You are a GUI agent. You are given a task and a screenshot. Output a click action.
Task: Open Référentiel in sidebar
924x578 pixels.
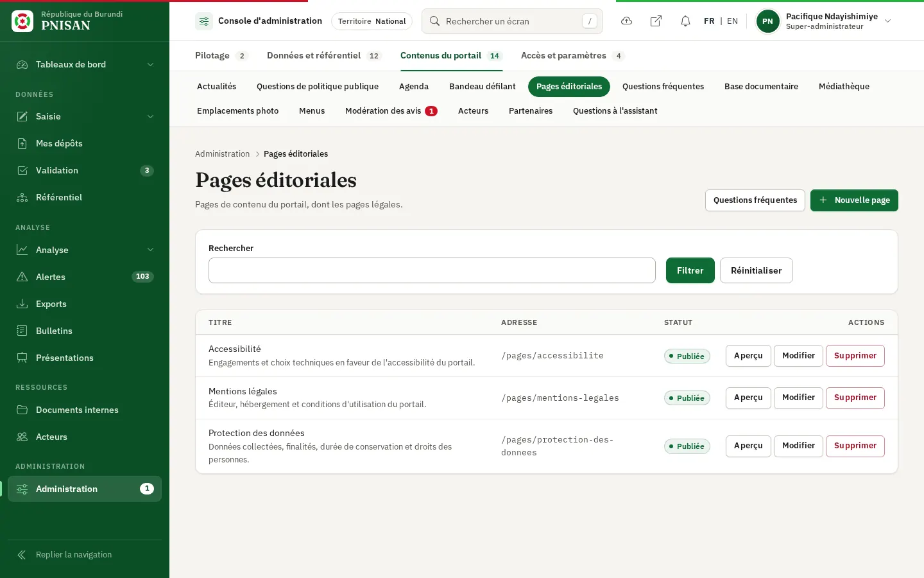[x=85, y=197]
